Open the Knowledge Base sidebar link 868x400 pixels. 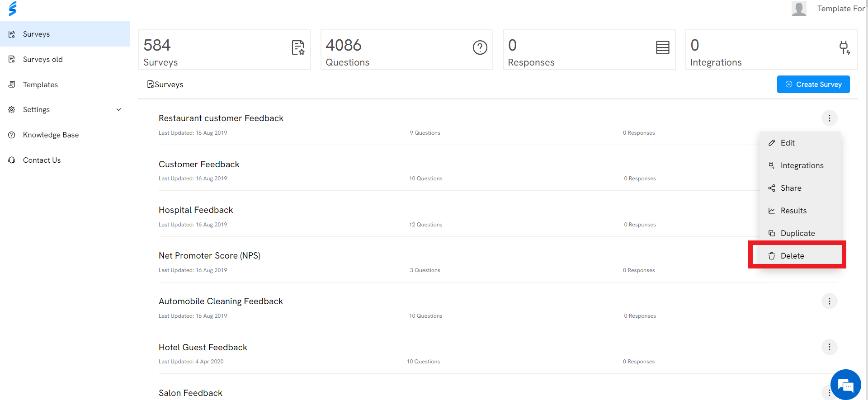(x=65, y=135)
